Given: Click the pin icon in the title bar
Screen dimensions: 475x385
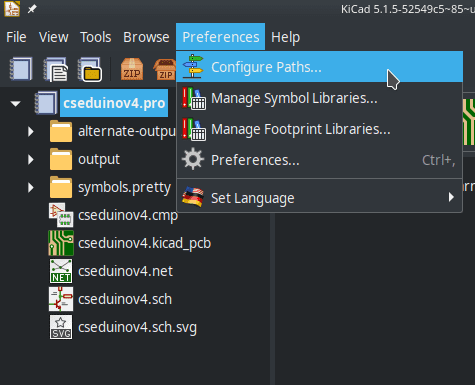Looking at the screenshot, I should [32, 9].
